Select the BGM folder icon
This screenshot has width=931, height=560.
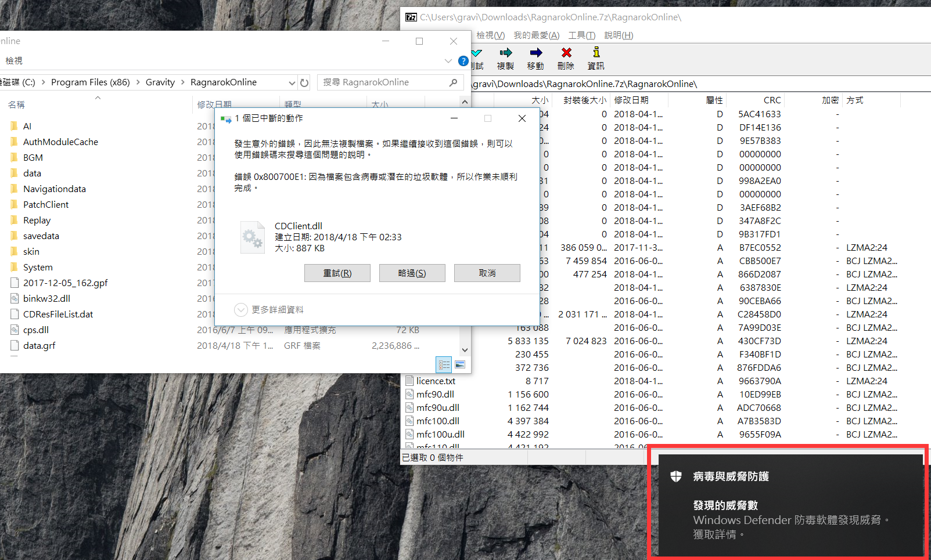pyautogui.click(x=14, y=157)
